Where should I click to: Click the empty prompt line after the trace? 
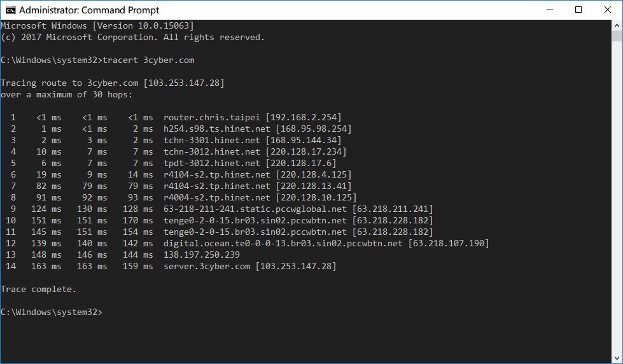(x=191, y=312)
